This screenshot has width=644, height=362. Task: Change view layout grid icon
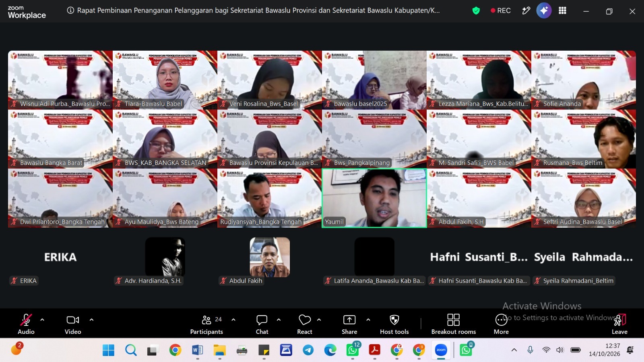pos(562,10)
